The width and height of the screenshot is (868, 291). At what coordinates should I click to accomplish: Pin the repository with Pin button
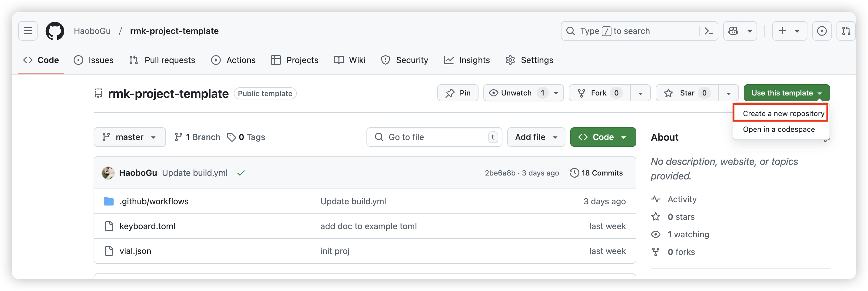click(458, 93)
